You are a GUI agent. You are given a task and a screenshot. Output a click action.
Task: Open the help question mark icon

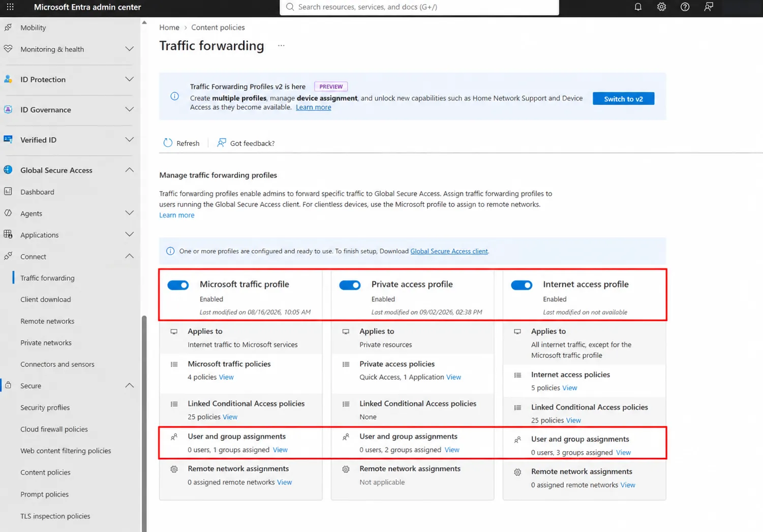pyautogui.click(x=685, y=7)
